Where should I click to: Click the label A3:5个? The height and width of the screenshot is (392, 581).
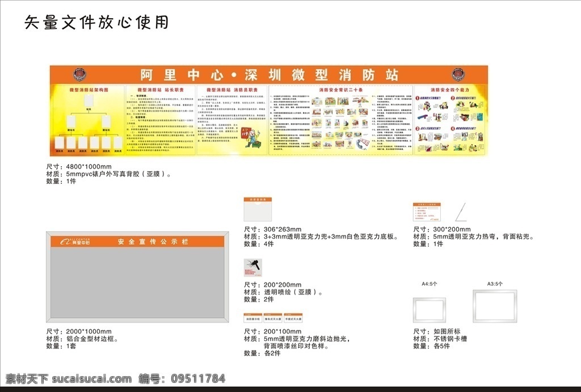coord(495,284)
